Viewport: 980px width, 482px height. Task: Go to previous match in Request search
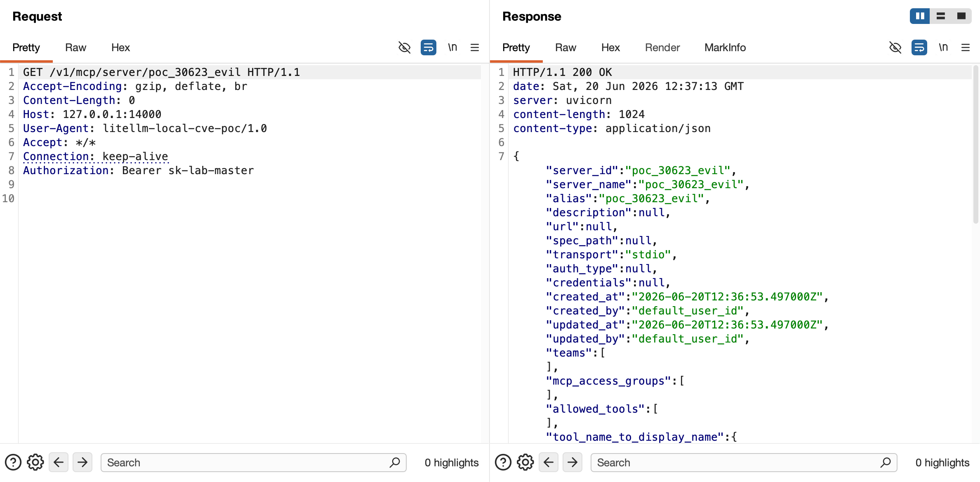(59, 462)
